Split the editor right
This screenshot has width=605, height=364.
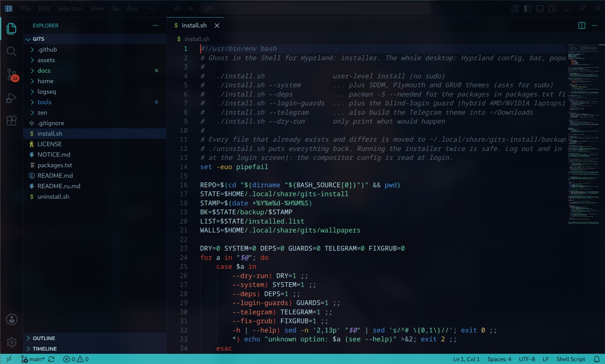point(582,25)
